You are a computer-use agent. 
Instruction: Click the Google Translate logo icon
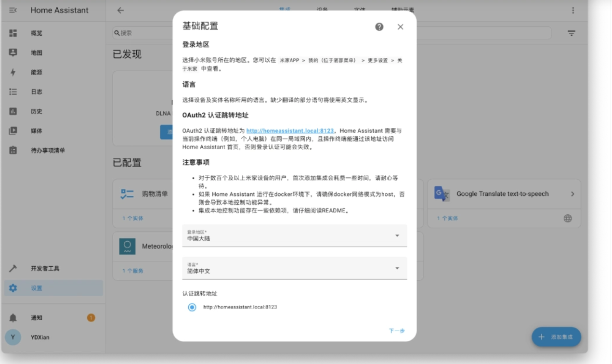coord(442,194)
